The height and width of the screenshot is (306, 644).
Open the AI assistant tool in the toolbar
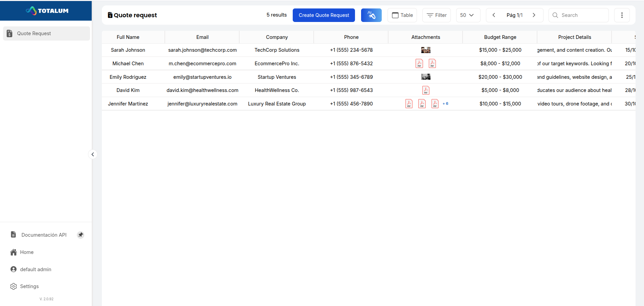click(371, 15)
